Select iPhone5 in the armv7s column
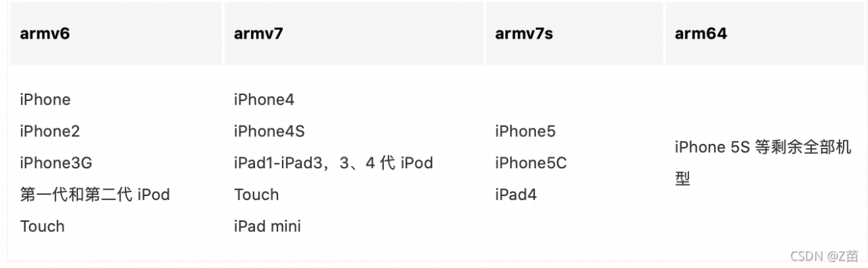868x268 pixels. [525, 132]
